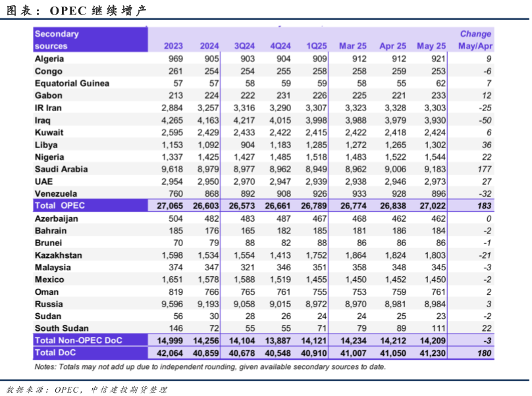Select the "Mexico" row label
The width and height of the screenshot is (532, 396).
click(x=49, y=280)
